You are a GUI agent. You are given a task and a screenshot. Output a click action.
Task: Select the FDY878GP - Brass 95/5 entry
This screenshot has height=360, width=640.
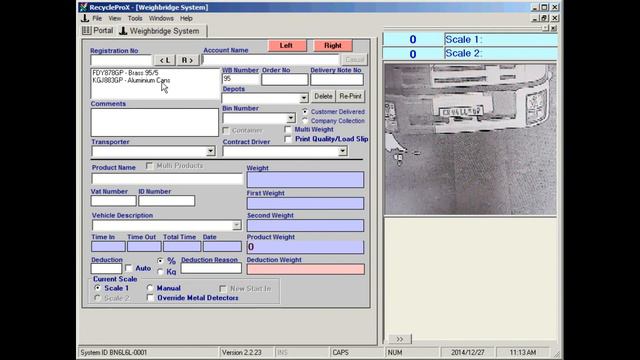pos(125,73)
